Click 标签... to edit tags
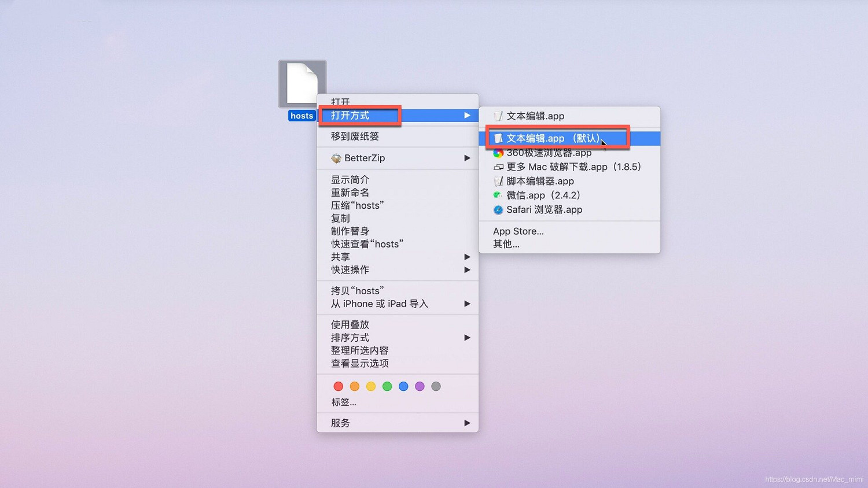The width and height of the screenshot is (868, 488). coord(344,402)
